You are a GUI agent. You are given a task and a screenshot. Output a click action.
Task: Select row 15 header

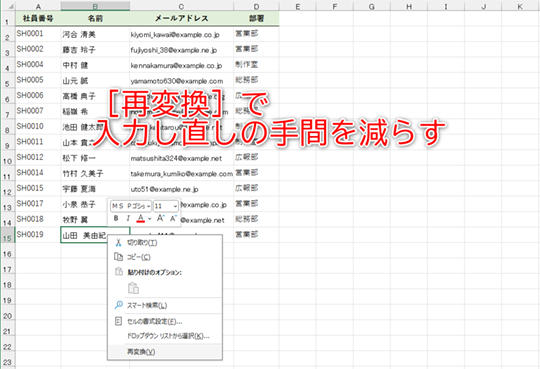click(8, 235)
